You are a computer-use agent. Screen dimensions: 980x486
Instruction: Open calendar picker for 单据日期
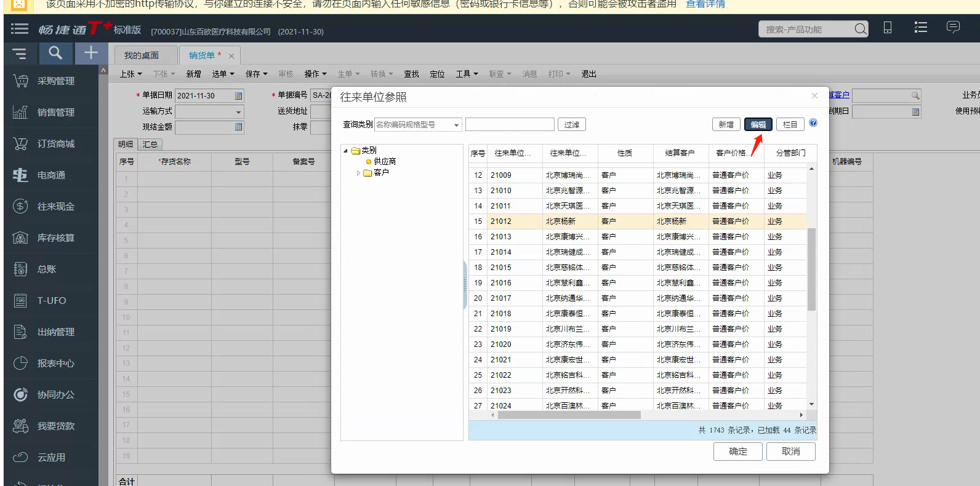239,96
